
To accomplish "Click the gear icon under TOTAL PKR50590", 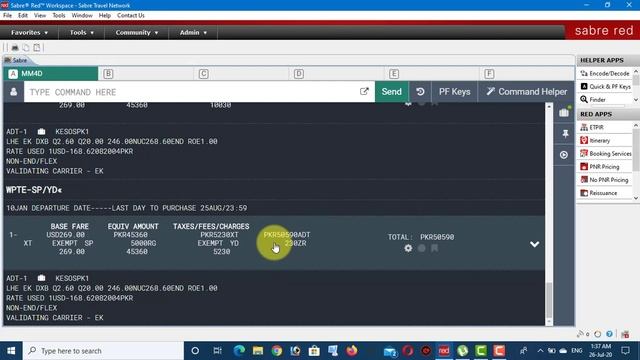I will 408,248.
